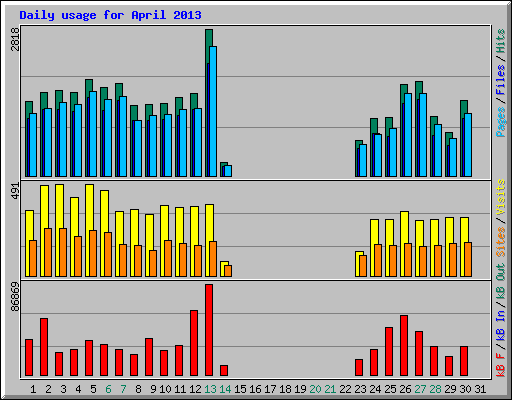This screenshot has width=512, height=400.
Task: Click the kilobytes axis value 86869
Action: click(x=15, y=297)
